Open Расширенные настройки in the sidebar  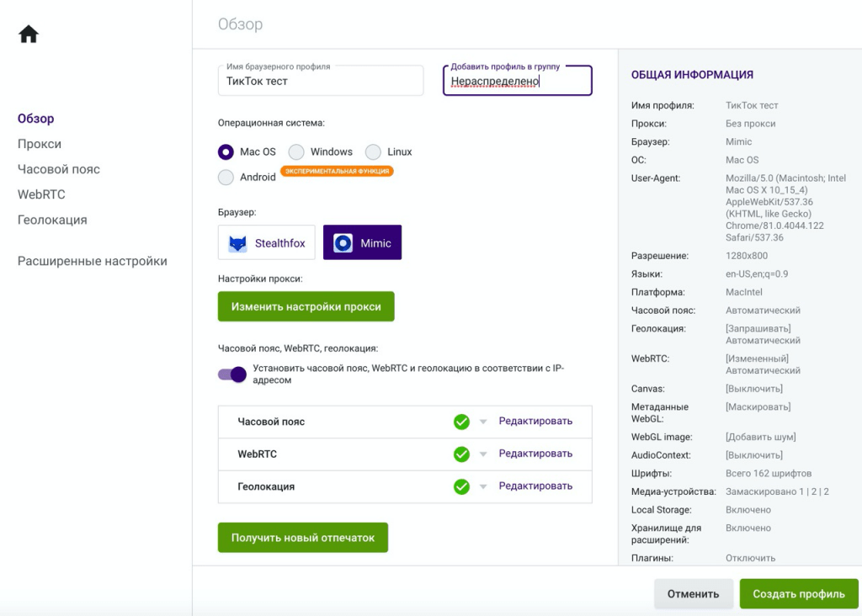pos(93,261)
